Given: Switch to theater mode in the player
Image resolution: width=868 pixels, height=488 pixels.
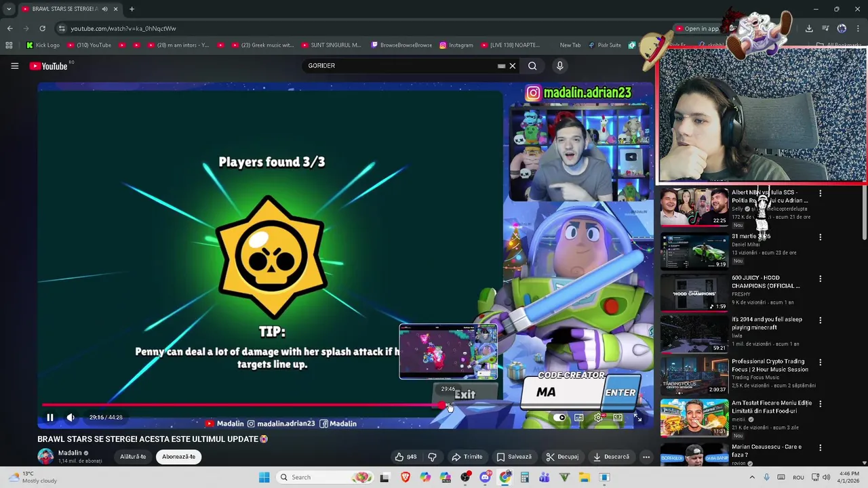Looking at the screenshot, I should 618,418.
